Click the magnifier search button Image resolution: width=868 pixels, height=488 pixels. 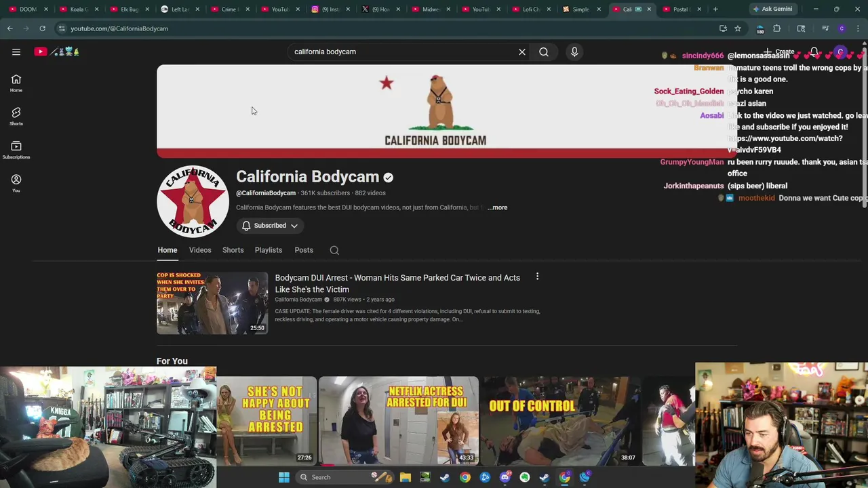(544, 52)
